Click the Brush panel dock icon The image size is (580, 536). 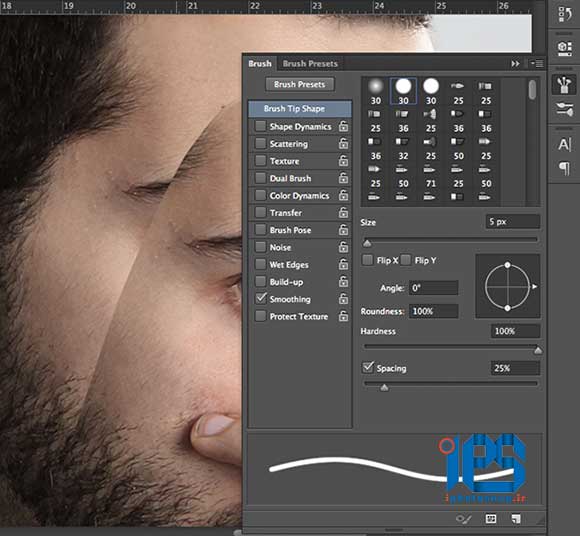coord(564,85)
